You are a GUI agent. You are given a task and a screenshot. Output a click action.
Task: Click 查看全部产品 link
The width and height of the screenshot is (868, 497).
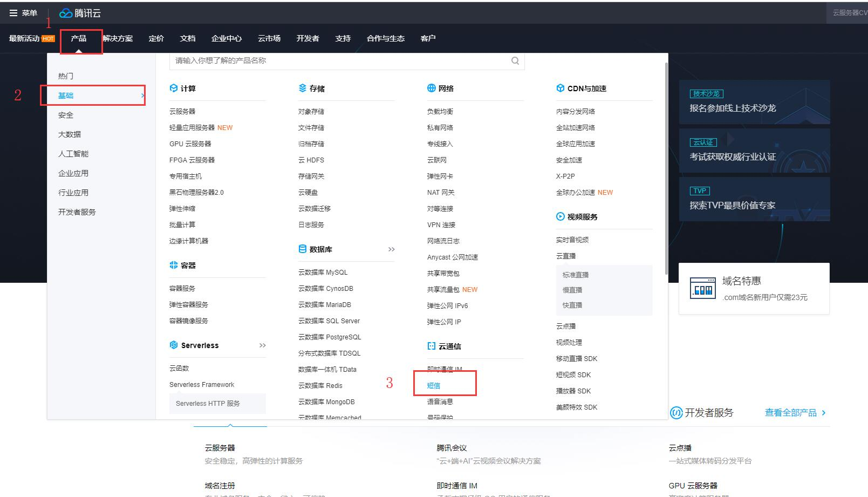coord(791,413)
